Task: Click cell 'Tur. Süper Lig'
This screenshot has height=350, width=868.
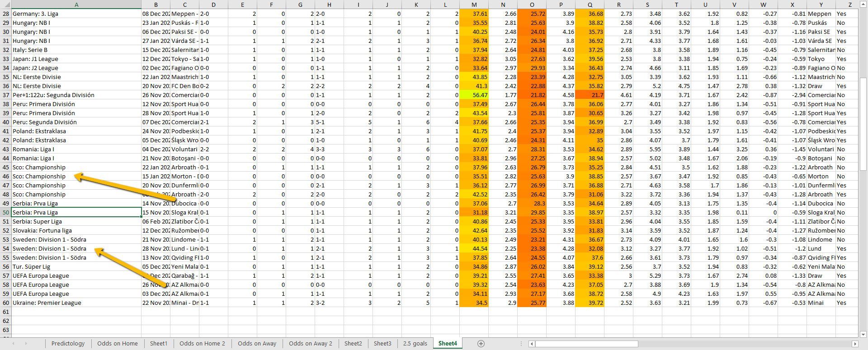Action: point(76,266)
